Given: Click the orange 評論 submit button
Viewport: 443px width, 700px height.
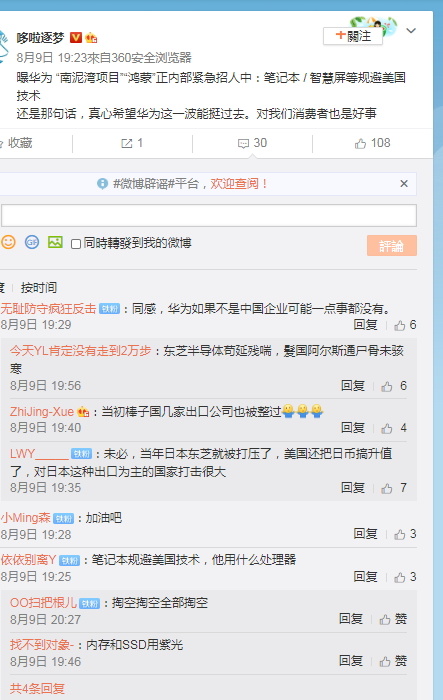Looking at the screenshot, I should click(392, 246).
